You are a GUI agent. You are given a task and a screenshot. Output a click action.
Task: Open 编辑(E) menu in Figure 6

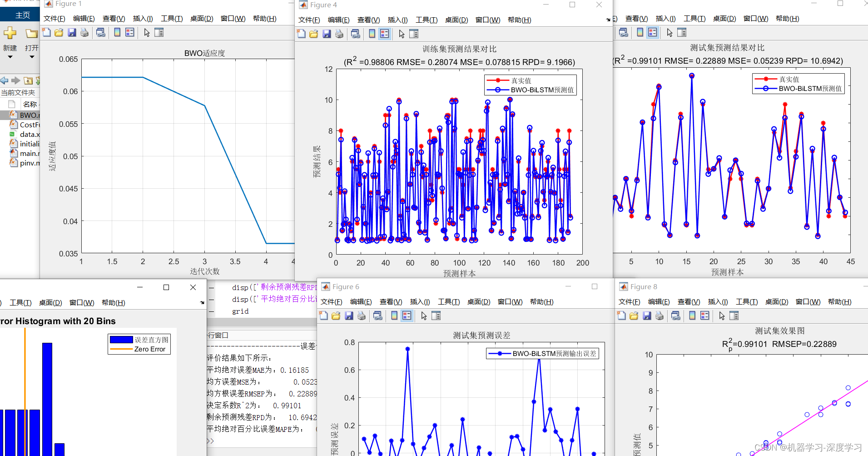tap(361, 302)
